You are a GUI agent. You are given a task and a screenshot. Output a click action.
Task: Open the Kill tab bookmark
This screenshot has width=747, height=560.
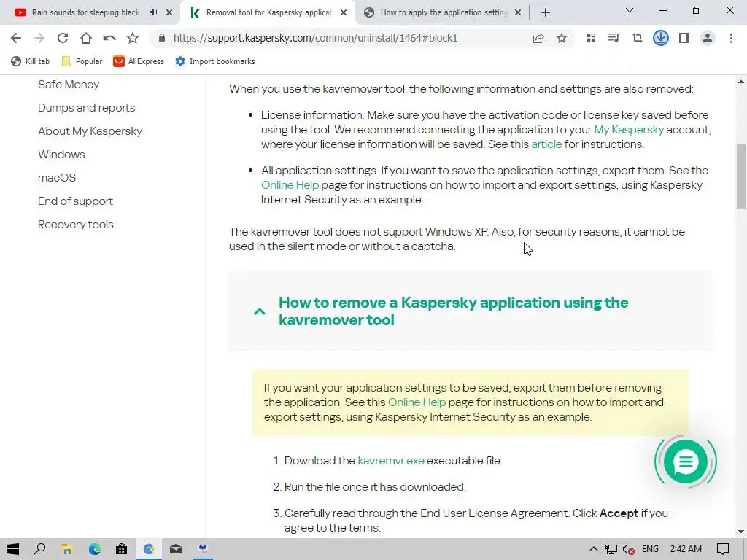(31, 61)
